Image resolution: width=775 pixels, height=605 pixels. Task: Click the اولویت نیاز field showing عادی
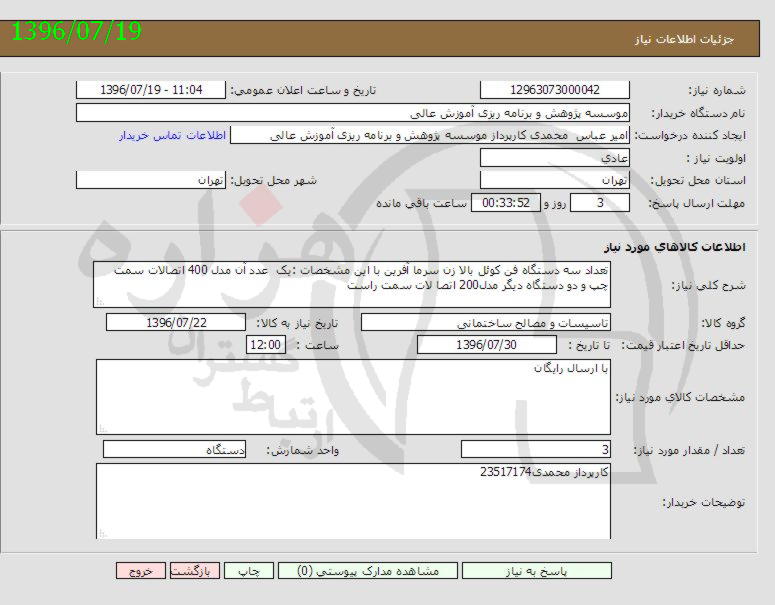click(555, 158)
